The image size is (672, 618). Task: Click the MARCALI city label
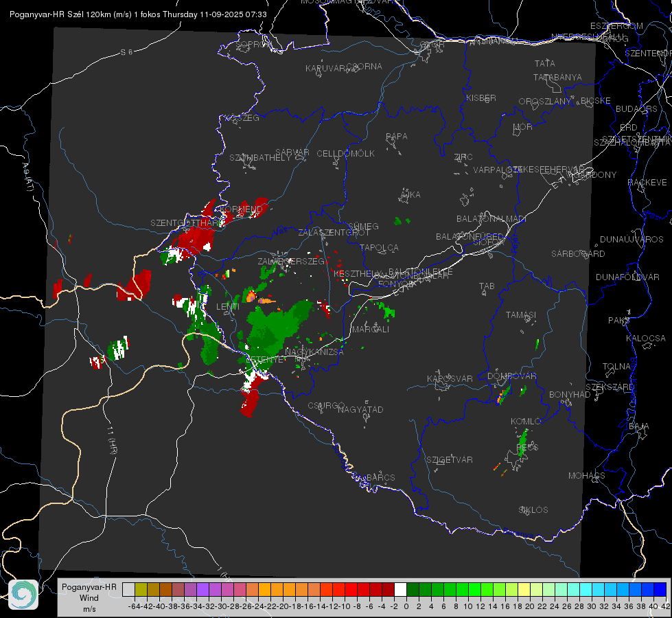pos(371,330)
